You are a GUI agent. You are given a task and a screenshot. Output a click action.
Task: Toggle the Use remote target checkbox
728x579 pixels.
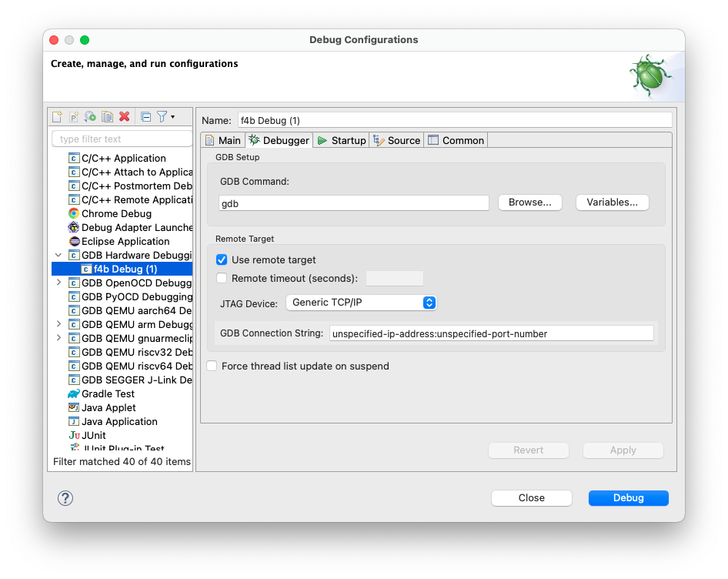222,259
